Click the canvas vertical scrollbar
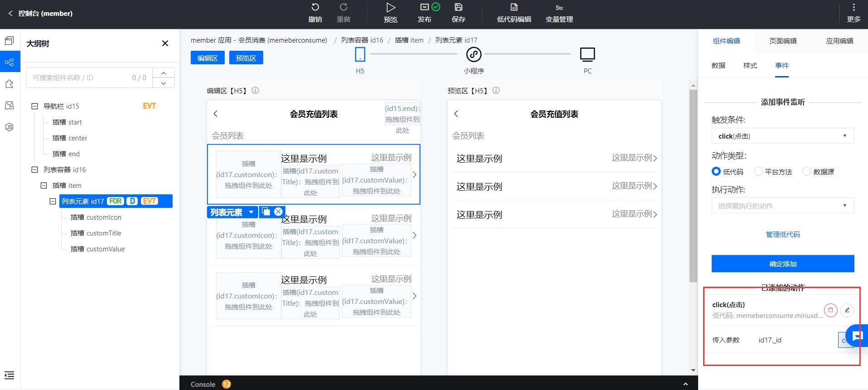 click(693, 186)
